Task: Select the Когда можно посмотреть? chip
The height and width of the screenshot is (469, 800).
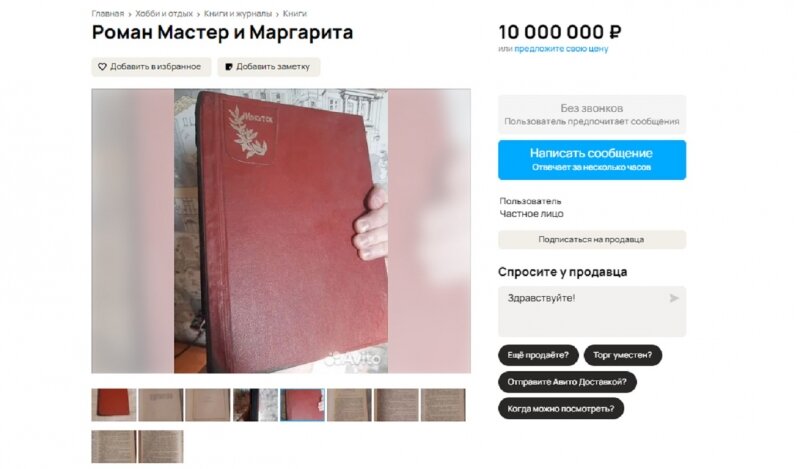Action: coord(561,409)
